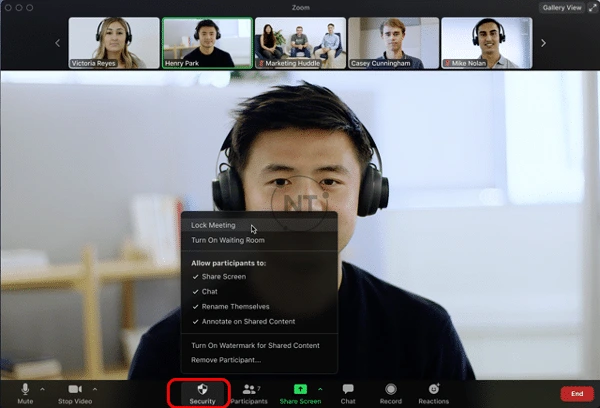
Task: Start Share Screen from the toolbar
Action: [300, 394]
